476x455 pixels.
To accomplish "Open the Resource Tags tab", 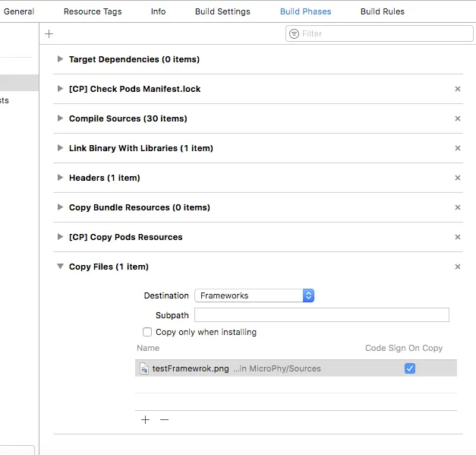I will (x=93, y=11).
